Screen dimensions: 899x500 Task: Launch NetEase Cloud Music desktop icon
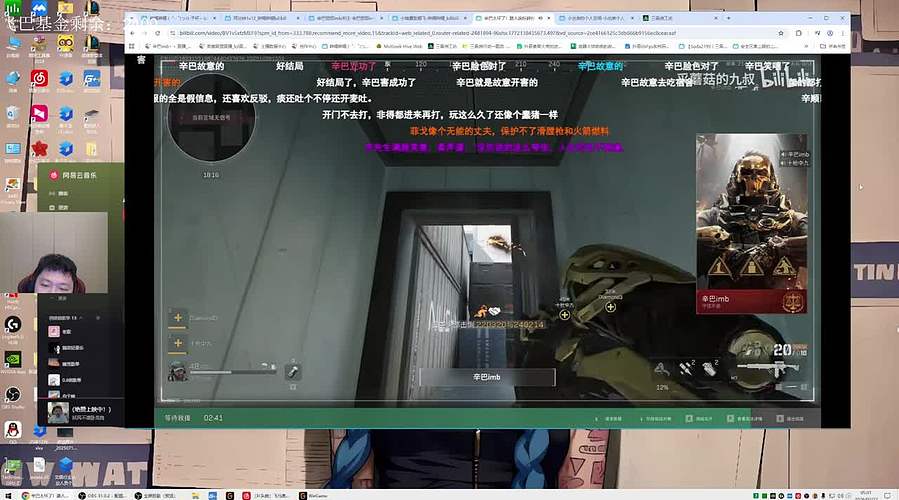click(39, 79)
